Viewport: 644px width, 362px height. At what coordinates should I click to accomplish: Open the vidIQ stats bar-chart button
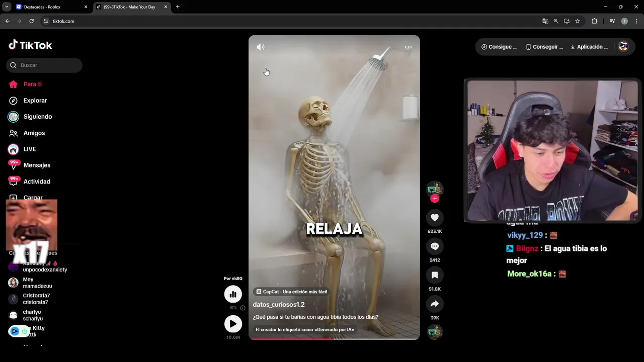[x=233, y=294]
